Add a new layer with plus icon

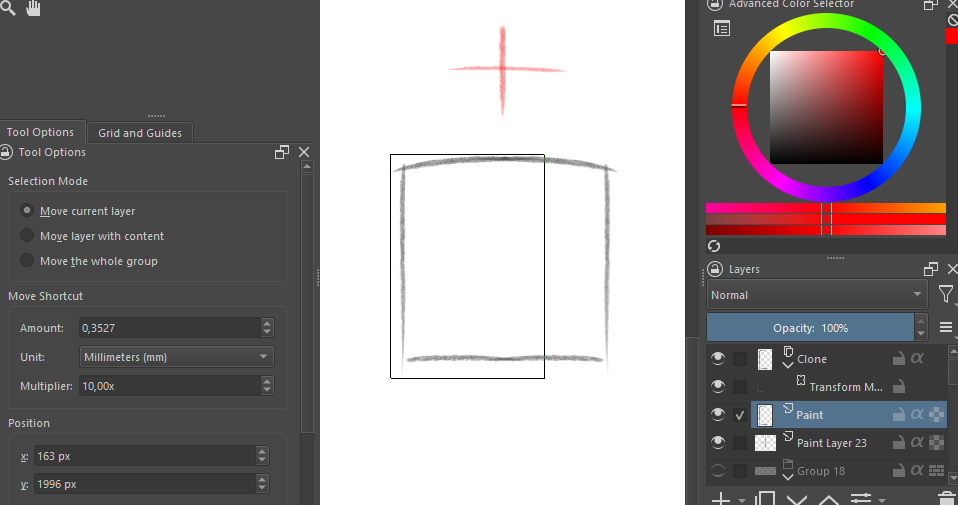tap(721, 499)
